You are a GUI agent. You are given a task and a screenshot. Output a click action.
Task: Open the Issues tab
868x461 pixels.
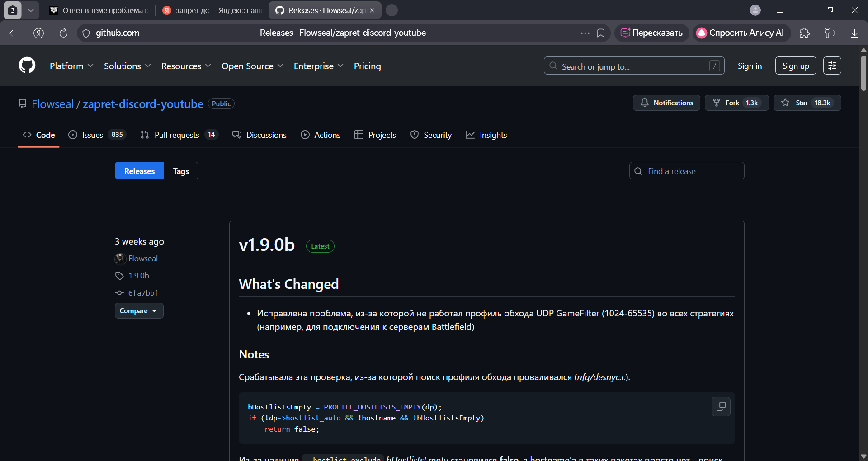[92, 135]
